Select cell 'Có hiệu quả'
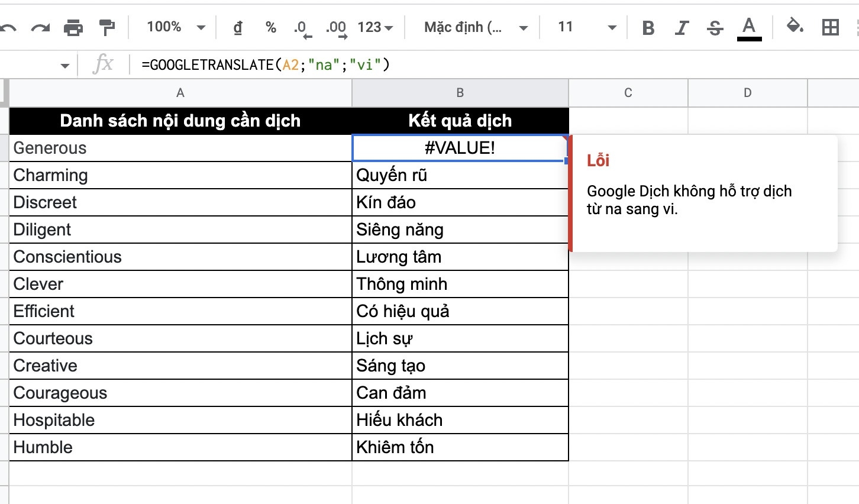The image size is (859, 504). (460, 311)
